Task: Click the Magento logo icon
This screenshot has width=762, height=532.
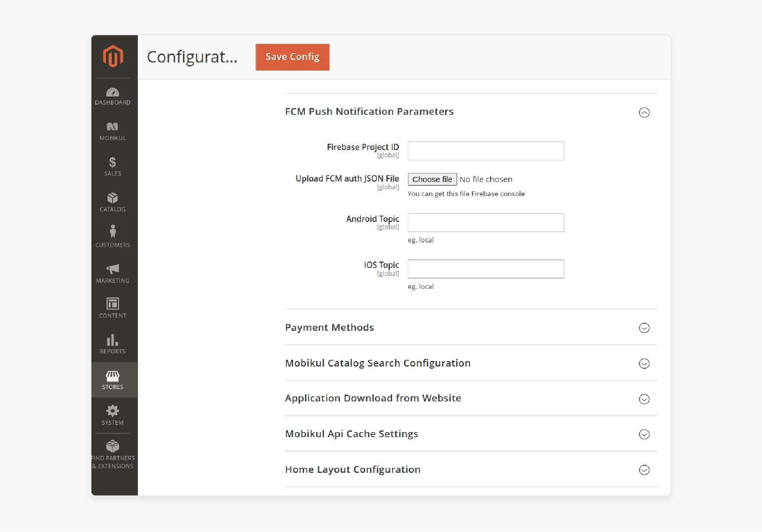Action: (x=113, y=56)
